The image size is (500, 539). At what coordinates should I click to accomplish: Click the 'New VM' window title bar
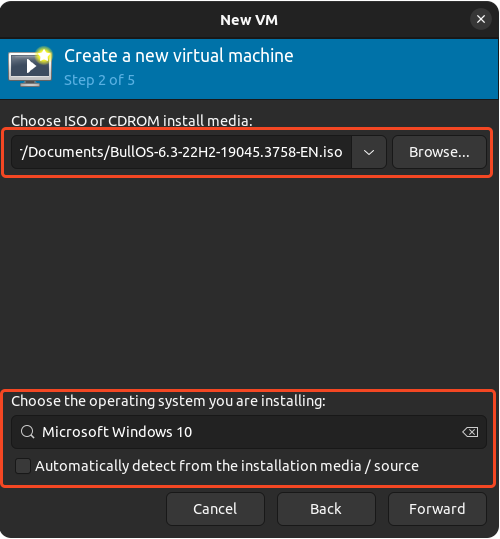249,20
